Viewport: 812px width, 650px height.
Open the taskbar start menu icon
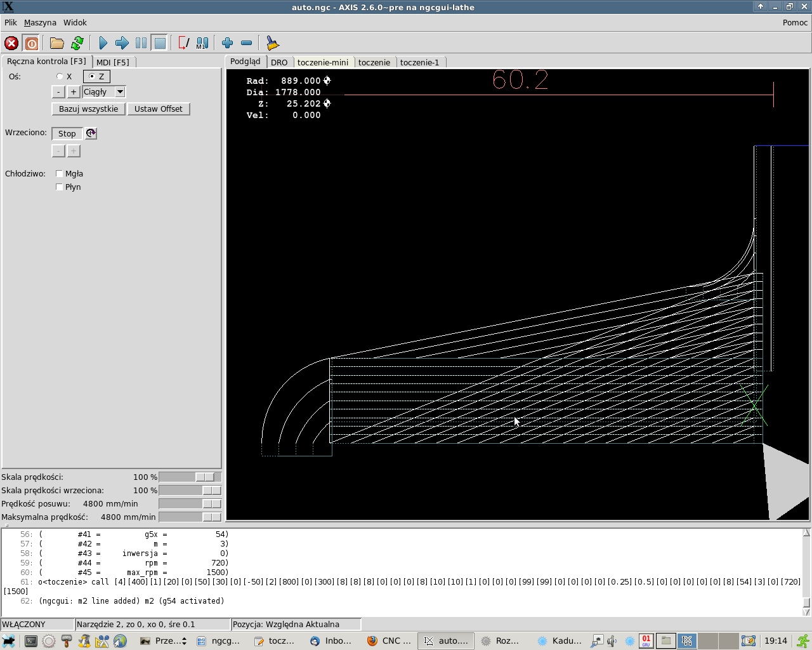click(x=9, y=641)
